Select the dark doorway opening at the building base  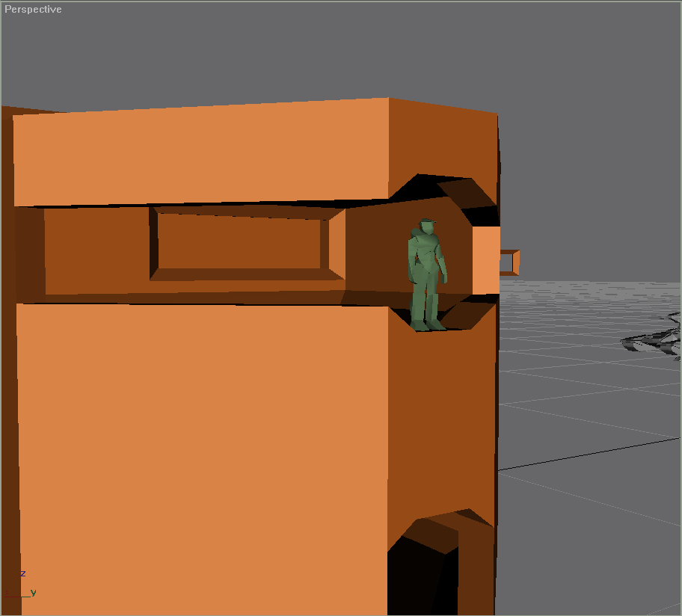[440, 561]
